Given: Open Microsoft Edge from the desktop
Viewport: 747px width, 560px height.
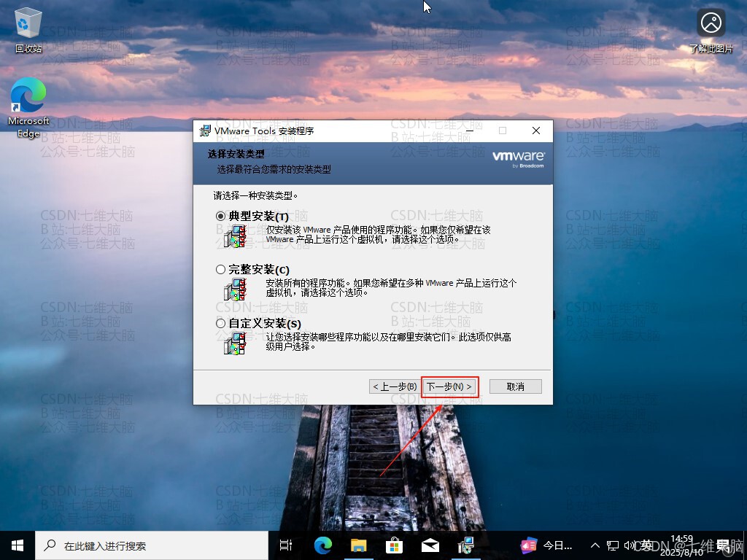Looking at the screenshot, I should point(28,98).
